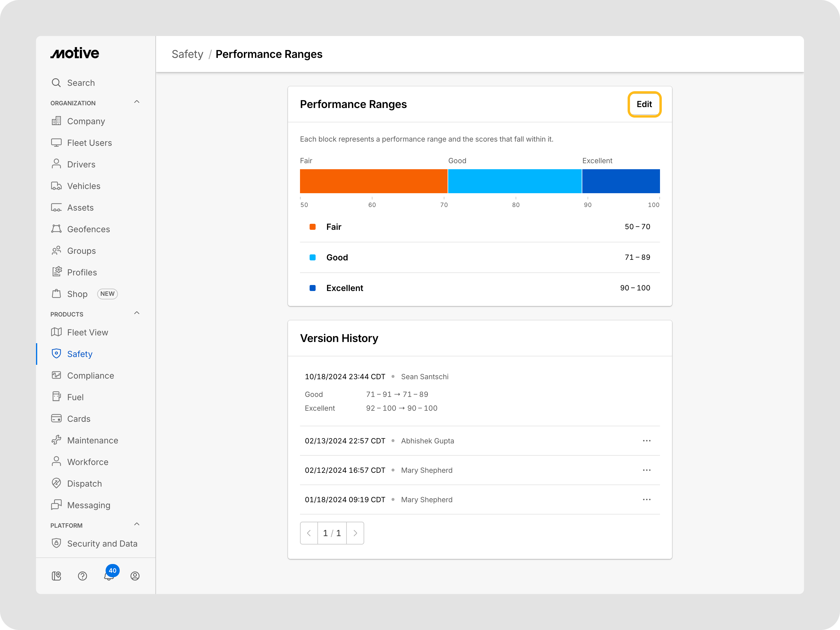Open the help question mark icon
This screenshot has height=630, width=840.
[82, 576]
